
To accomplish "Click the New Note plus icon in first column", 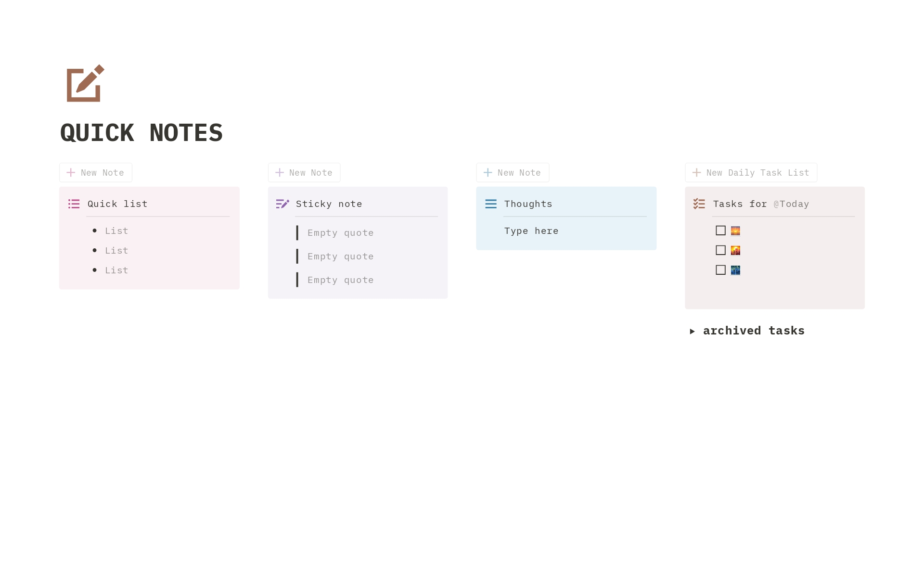I will (x=71, y=172).
